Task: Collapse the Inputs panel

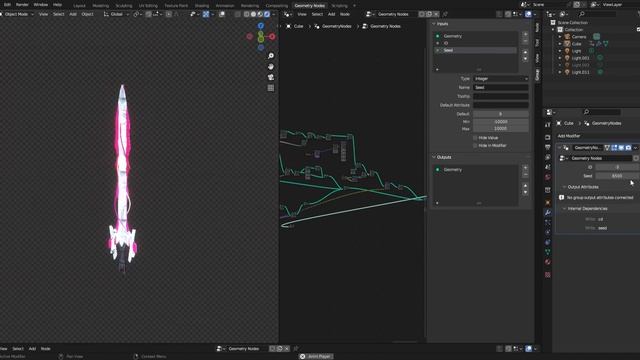Action: (x=434, y=24)
